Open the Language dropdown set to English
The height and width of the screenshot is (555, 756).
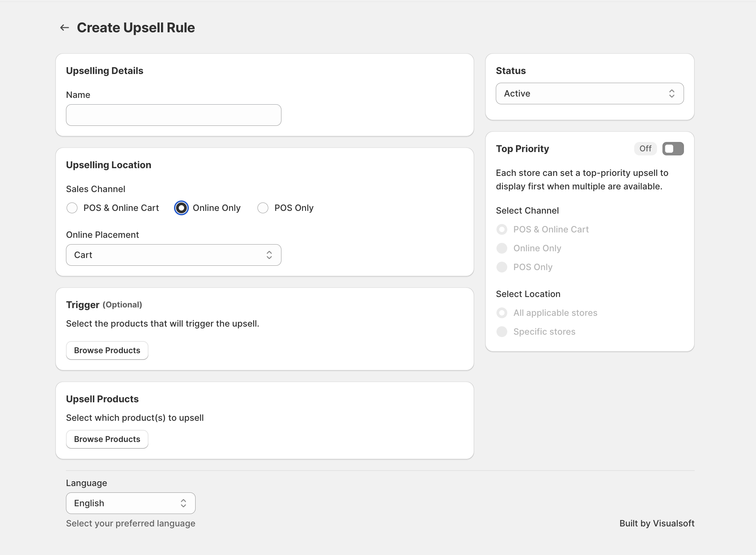[131, 503]
